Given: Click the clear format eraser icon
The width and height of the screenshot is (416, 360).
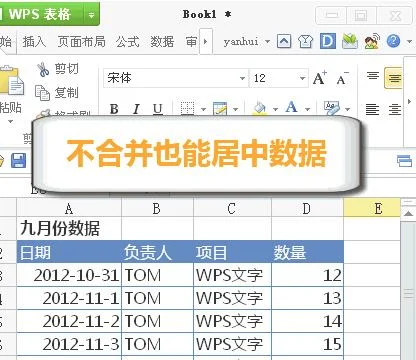Looking at the screenshot, I should pyautogui.click(x=332, y=108).
